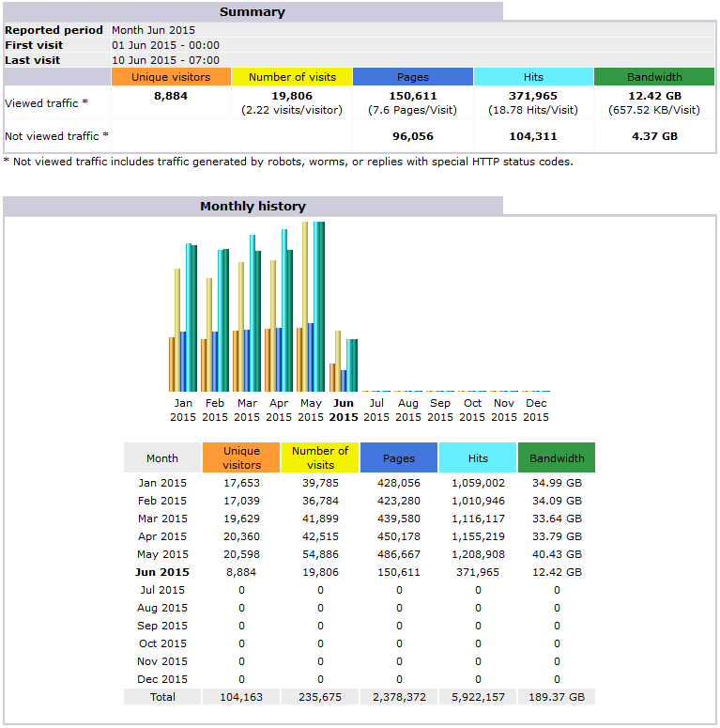Select the Mar 2015 row in history table

tap(162, 519)
